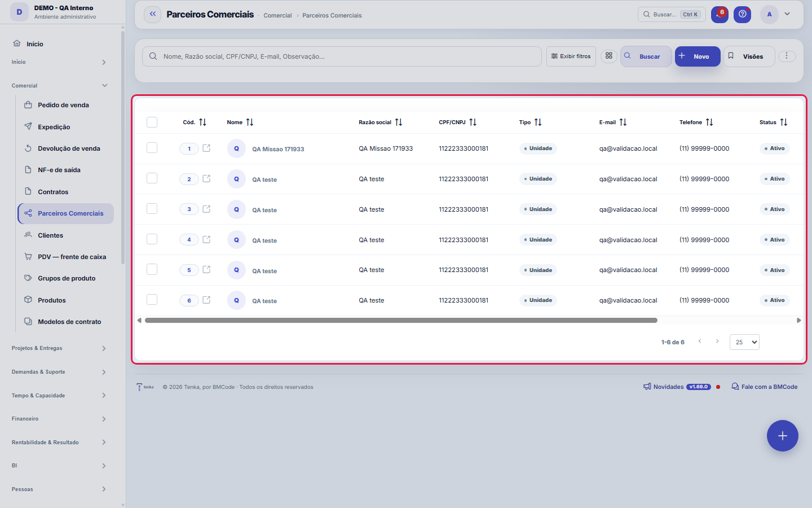
Task: Open the three-dot more options menu
Action: (787, 56)
